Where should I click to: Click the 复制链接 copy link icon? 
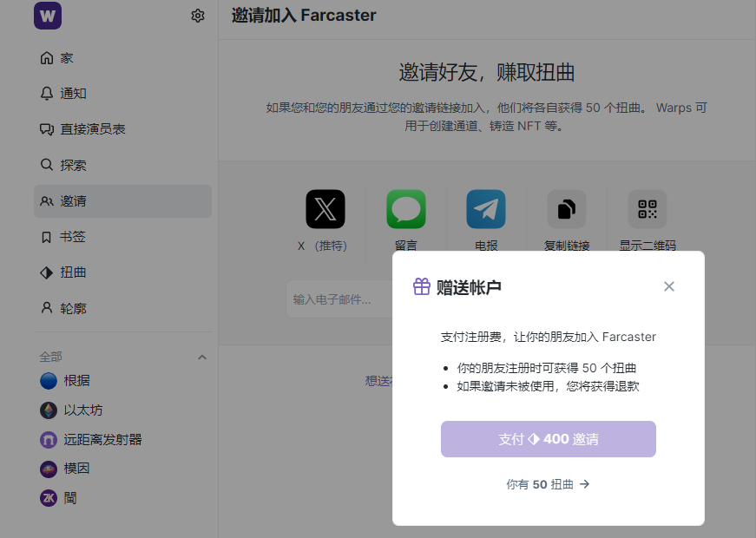tap(567, 209)
